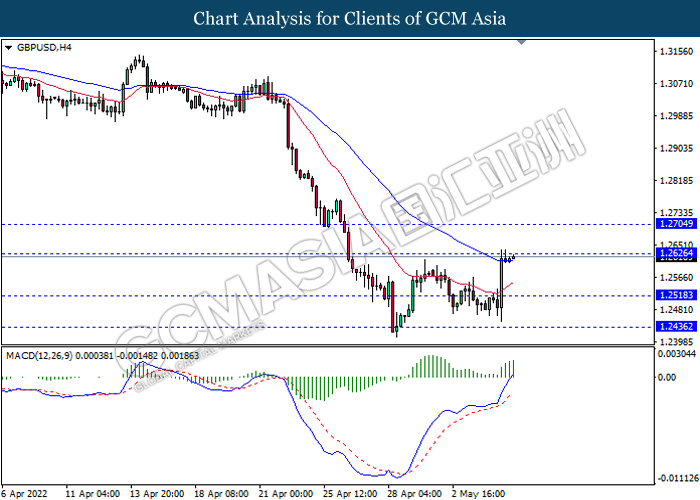Open the GBPUSD,H4 symbol dropdown arrow
The width and height of the screenshot is (700, 500).
tap(8, 47)
